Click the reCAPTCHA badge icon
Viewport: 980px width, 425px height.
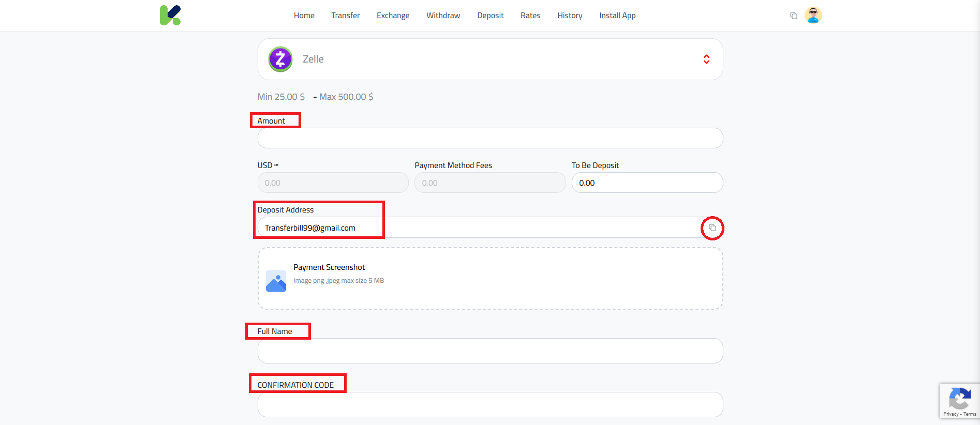[959, 398]
